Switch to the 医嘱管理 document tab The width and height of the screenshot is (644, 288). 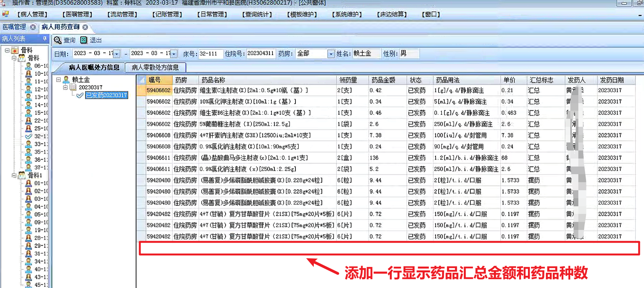pyautogui.click(x=15, y=27)
